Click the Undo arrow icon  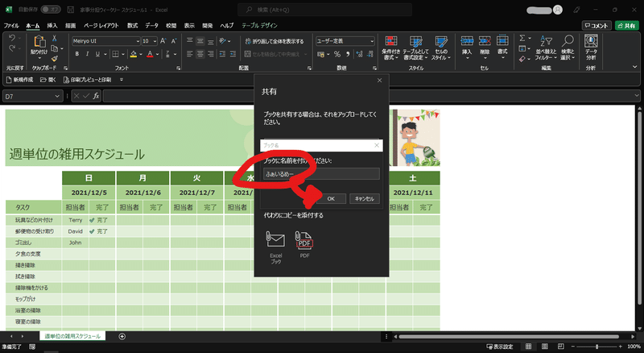pyautogui.click(x=12, y=38)
